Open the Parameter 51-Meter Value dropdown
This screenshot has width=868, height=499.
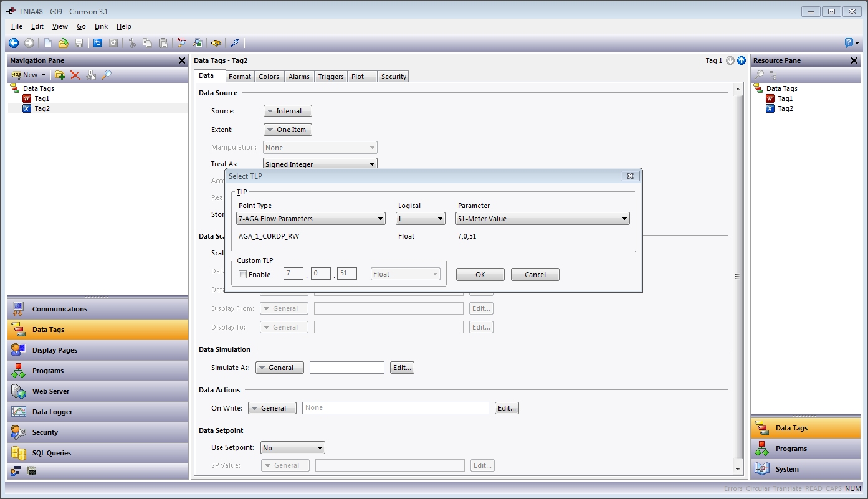[543, 219]
